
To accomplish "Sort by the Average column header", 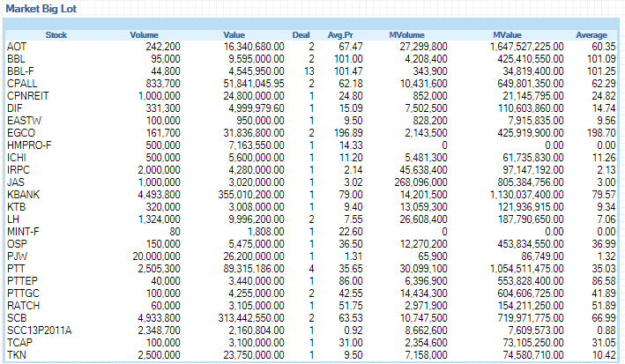I will coord(592,35).
